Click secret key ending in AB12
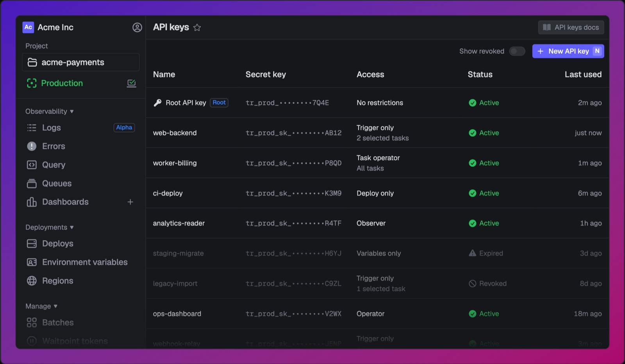This screenshot has width=625, height=364. (x=294, y=133)
